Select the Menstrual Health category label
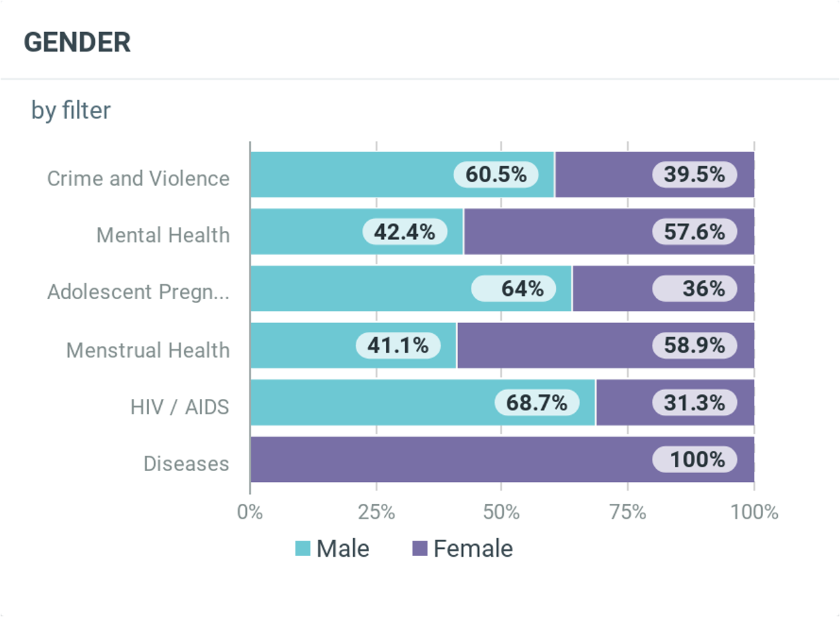 click(x=148, y=350)
